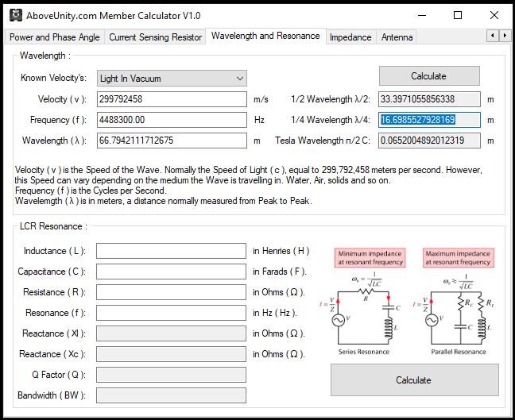The width and height of the screenshot is (515, 420).
Task: Click the Reactance (Xl) output field
Action: pos(171,333)
